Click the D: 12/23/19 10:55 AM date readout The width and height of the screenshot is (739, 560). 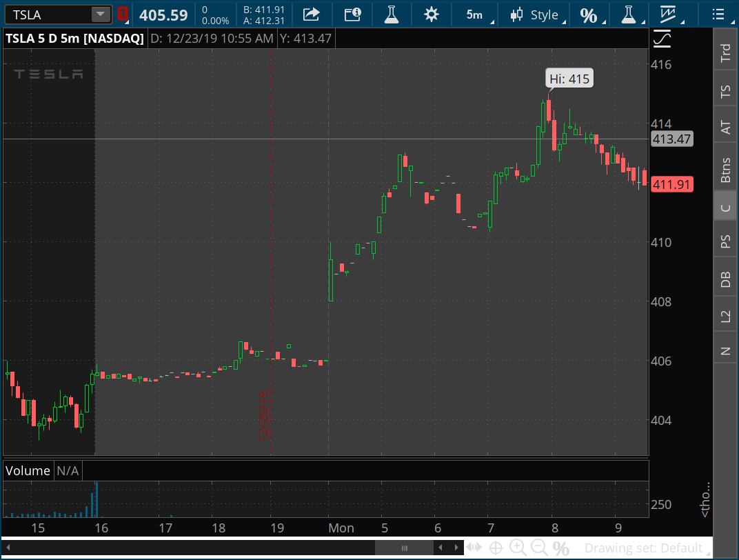tap(212, 39)
